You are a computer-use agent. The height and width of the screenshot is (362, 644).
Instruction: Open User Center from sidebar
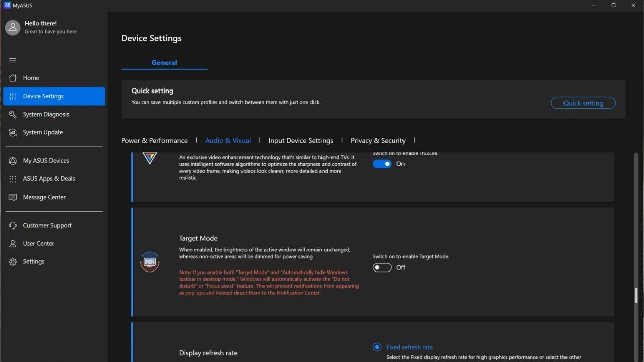(x=38, y=243)
